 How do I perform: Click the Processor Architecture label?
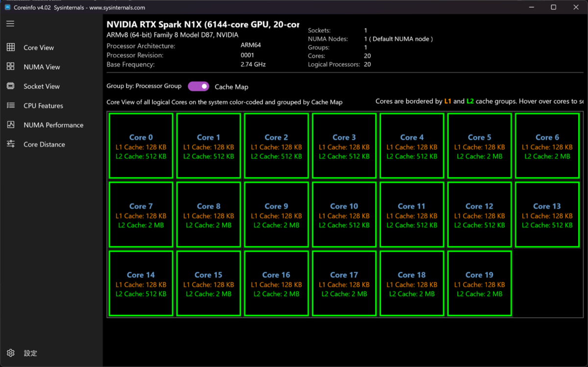(141, 46)
